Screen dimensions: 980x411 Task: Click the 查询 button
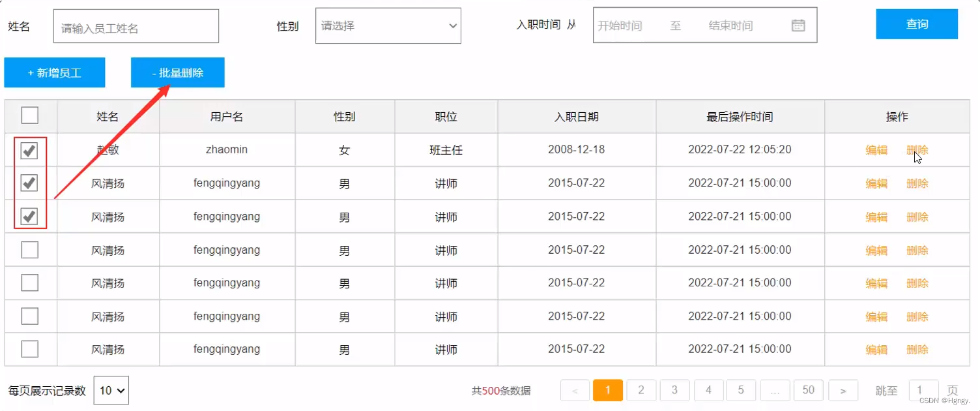[x=917, y=24]
